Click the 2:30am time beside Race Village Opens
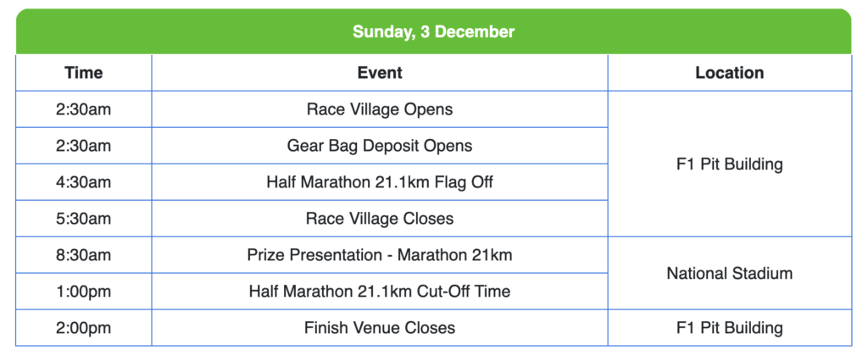868x356 pixels. [84, 109]
